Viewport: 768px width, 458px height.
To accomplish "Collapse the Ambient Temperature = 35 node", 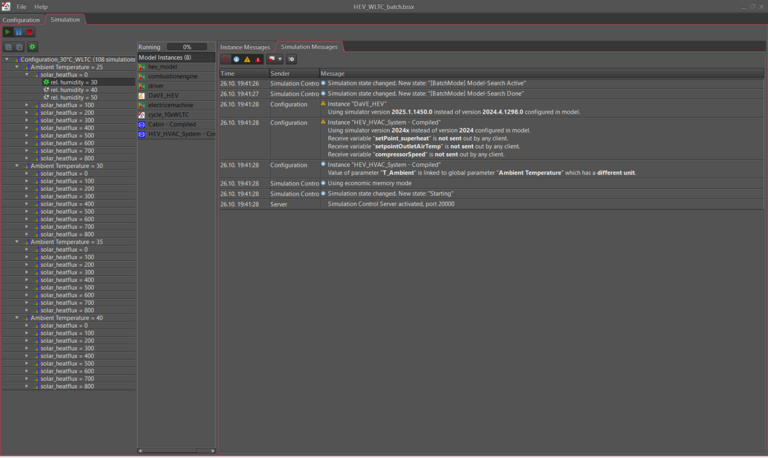I will pyautogui.click(x=17, y=242).
